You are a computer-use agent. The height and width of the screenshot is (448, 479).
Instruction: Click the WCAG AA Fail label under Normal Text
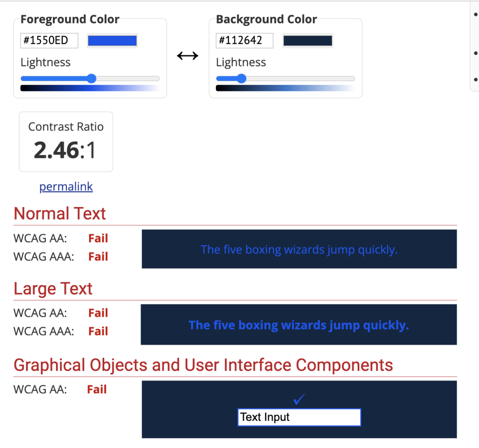98,238
